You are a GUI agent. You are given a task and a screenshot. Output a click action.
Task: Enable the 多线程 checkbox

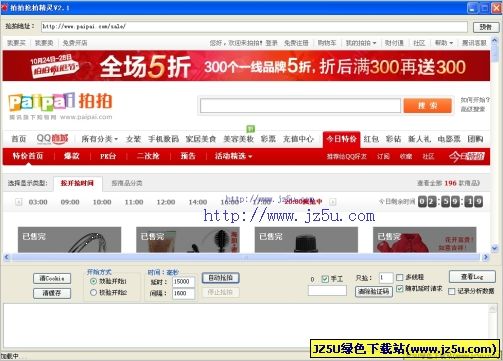pyautogui.click(x=399, y=277)
